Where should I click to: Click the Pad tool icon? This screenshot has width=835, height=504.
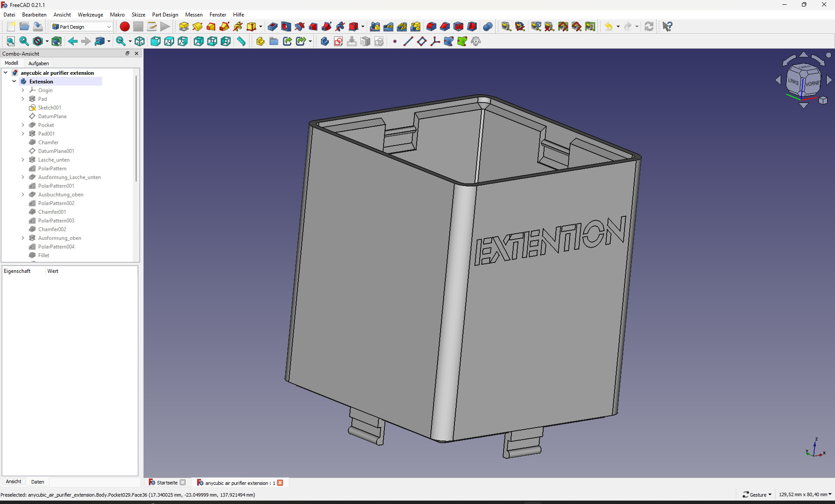184,27
